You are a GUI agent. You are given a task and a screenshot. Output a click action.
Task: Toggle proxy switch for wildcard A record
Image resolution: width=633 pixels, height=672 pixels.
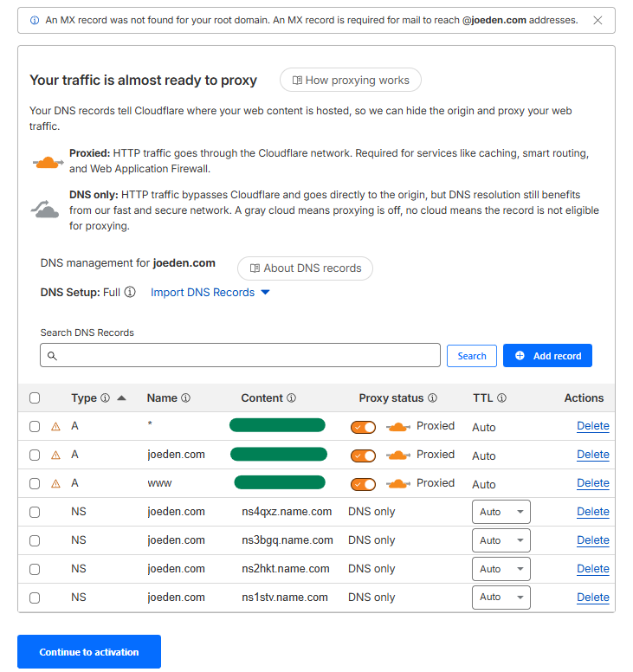(364, 427)
